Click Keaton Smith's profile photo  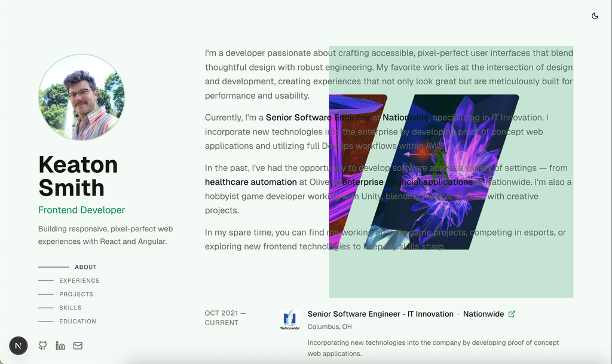pyautogui.click(x=81, y=97)
